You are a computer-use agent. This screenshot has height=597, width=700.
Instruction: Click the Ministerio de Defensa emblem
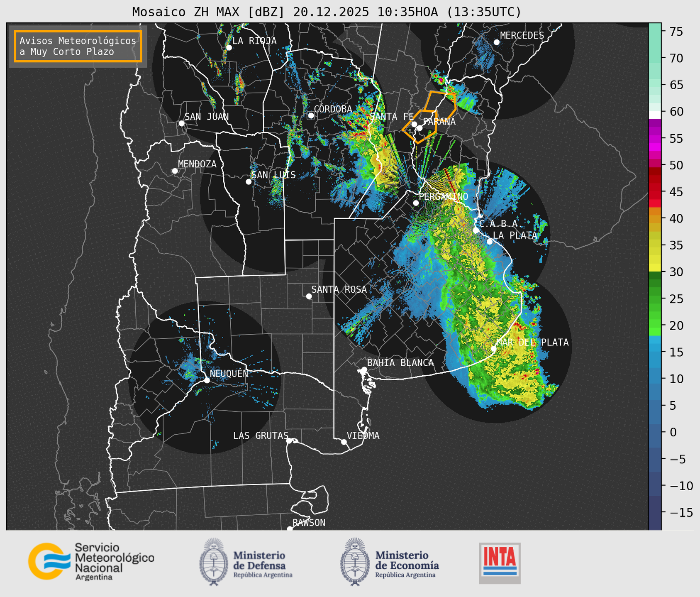[x=213, y=561]
